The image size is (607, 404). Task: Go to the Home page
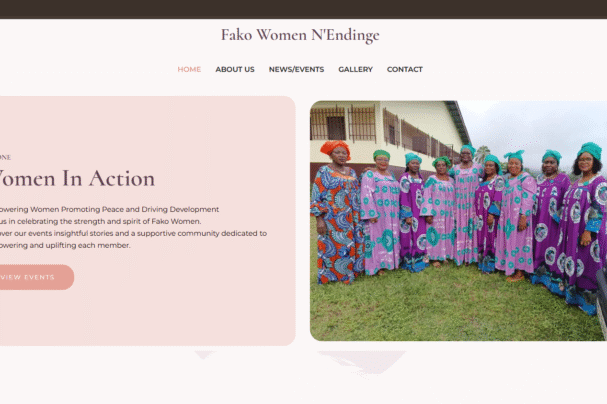(189, 70)
